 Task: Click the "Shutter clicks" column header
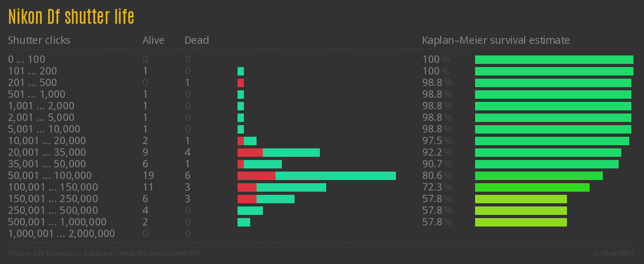click(x=39, y=40)
